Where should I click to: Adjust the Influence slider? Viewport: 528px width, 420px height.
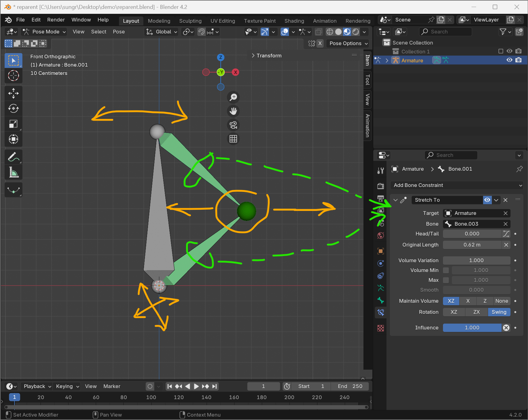(x=472, y=328)
